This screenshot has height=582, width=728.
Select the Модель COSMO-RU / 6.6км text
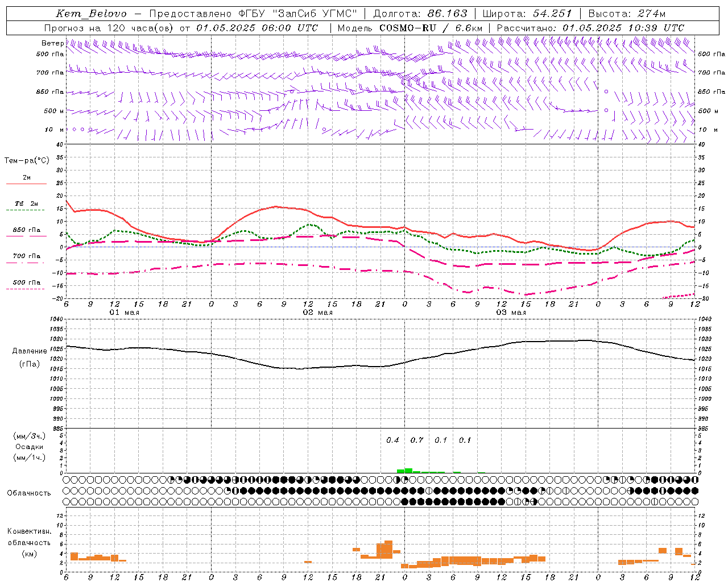[x=410, y=28]
